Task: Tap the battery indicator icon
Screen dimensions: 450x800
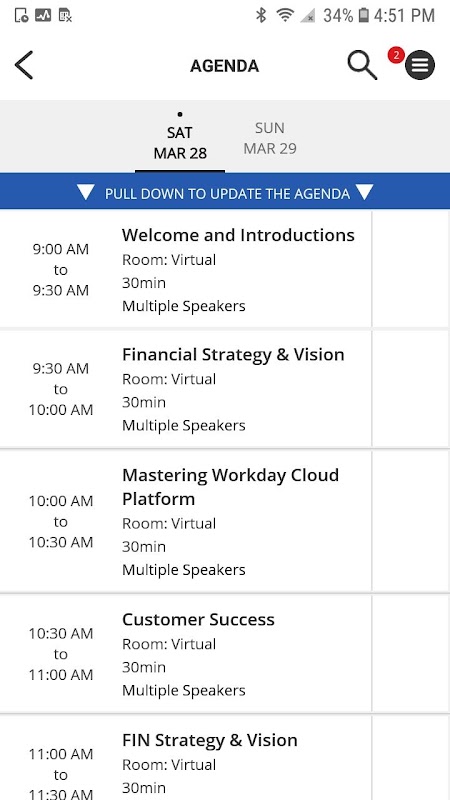Action: coord(363,15)
